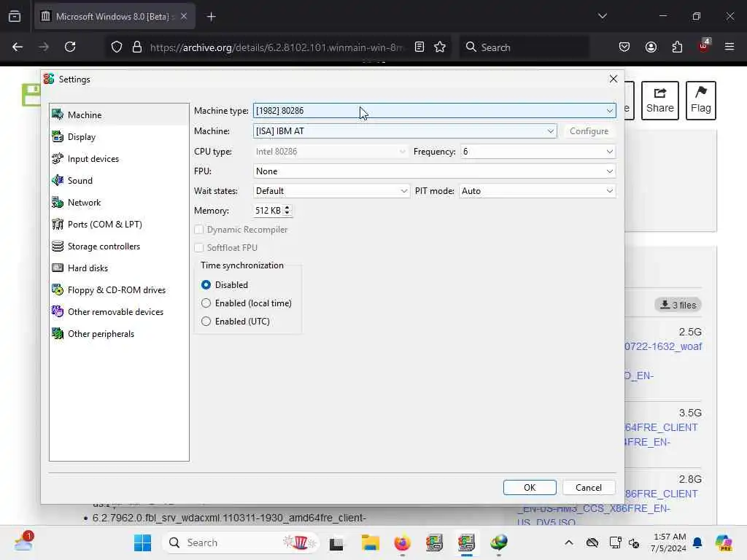The width and height of the screenshot is (747, 560).
Task: Open the weather widget on taskbar
Action: pyautogui.click(x=23, y=542)
